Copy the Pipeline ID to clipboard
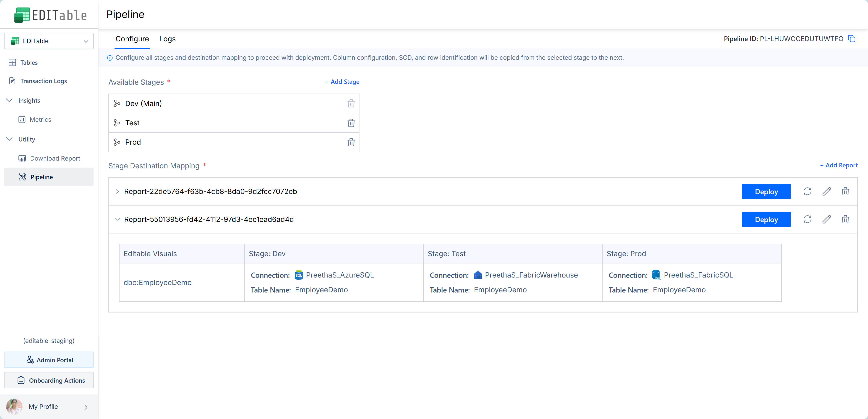The height and width of the screenshot is (419, 868). pos(851,39)
